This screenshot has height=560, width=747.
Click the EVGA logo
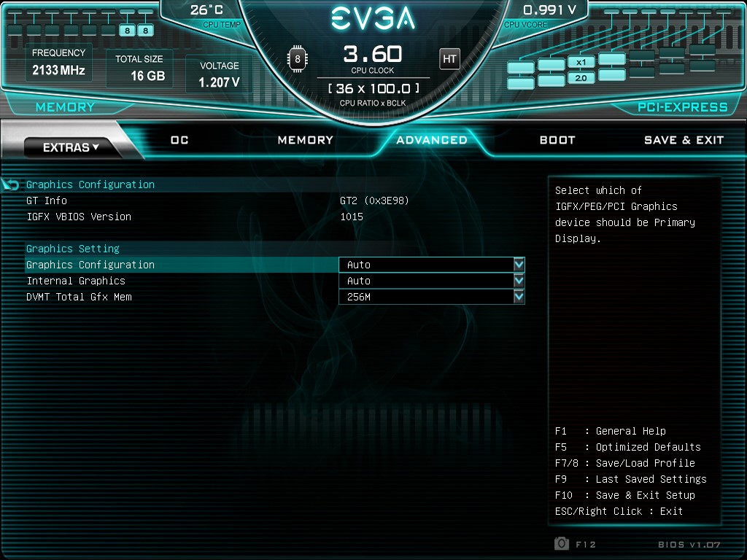[x=373, y=18]
